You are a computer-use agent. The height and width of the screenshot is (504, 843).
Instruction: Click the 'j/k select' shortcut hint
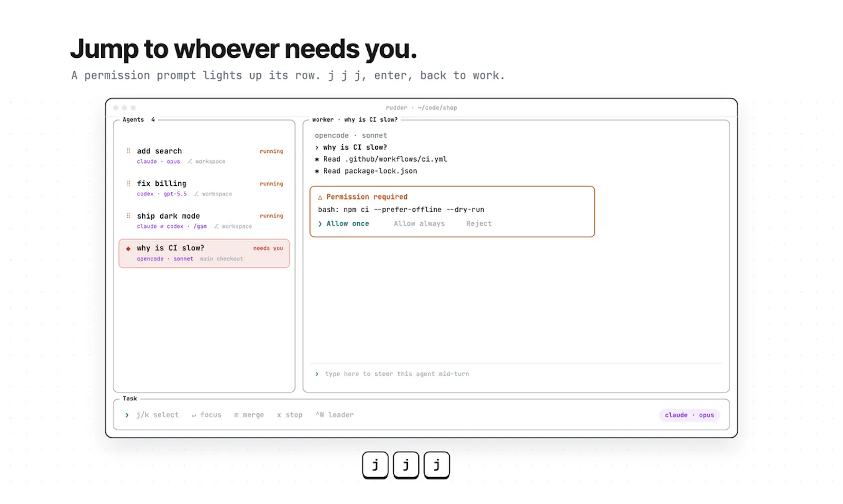click(x=158, y=415)
